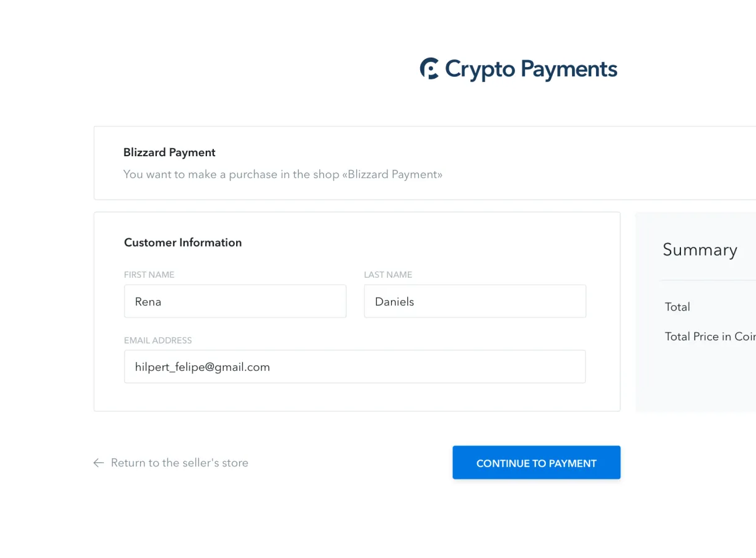
Task: Click the Rena text in First Name field
Action: coord(148,302)
